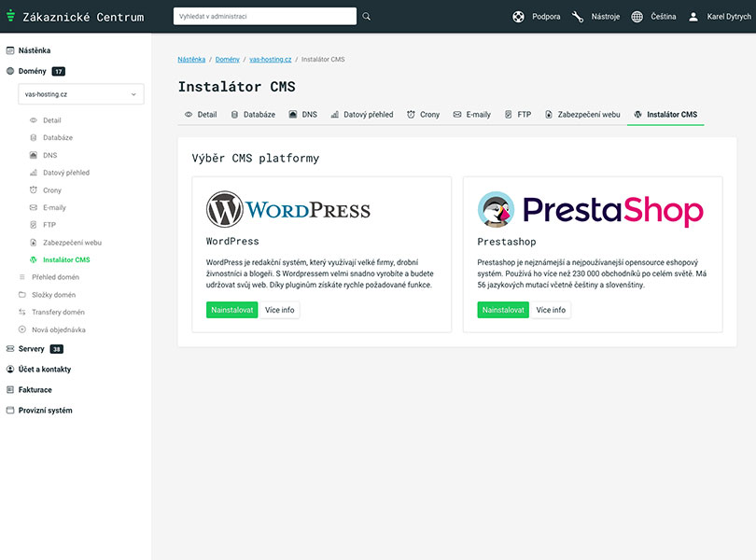The width and height of the screenshot is (756, 560).
Task: Click the sidebar Crony clock icon
Action: 34,190
